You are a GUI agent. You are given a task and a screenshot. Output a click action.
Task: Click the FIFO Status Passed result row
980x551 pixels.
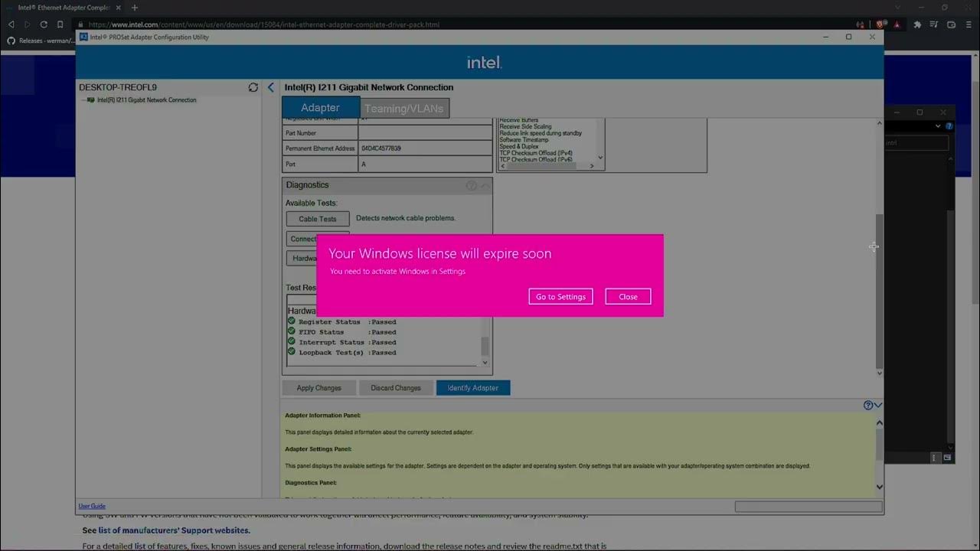click(342, 332)
